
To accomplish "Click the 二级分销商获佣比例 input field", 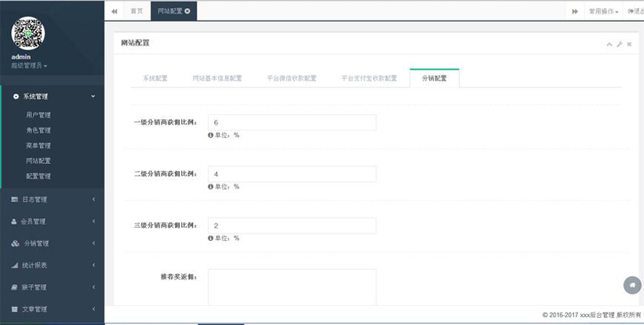I will point(292,174).
